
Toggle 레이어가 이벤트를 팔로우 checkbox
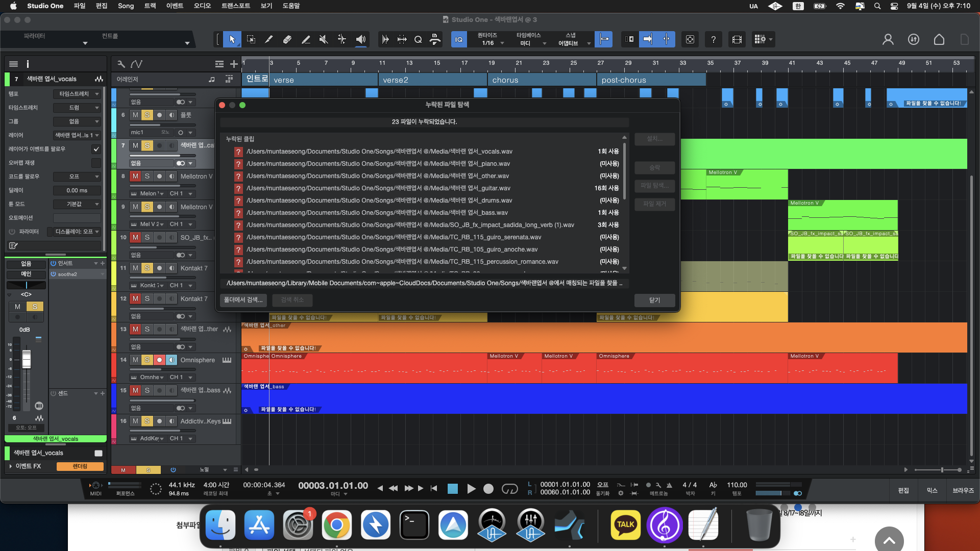[x=96, y=149]
